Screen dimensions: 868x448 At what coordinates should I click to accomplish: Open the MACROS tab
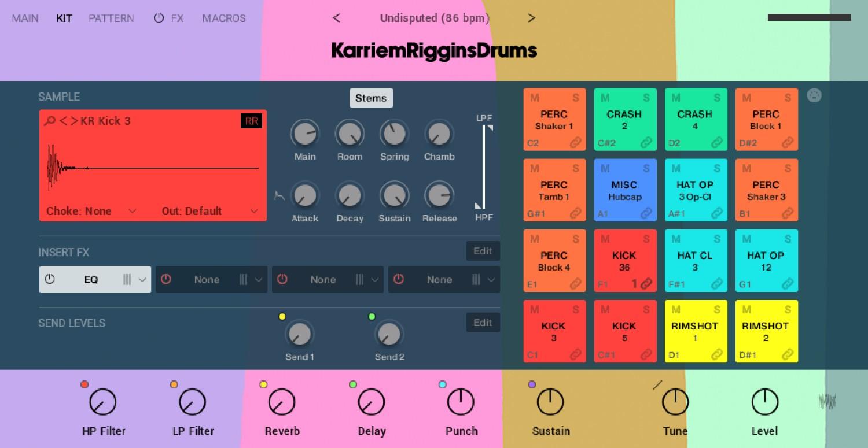tap(224, 18)
